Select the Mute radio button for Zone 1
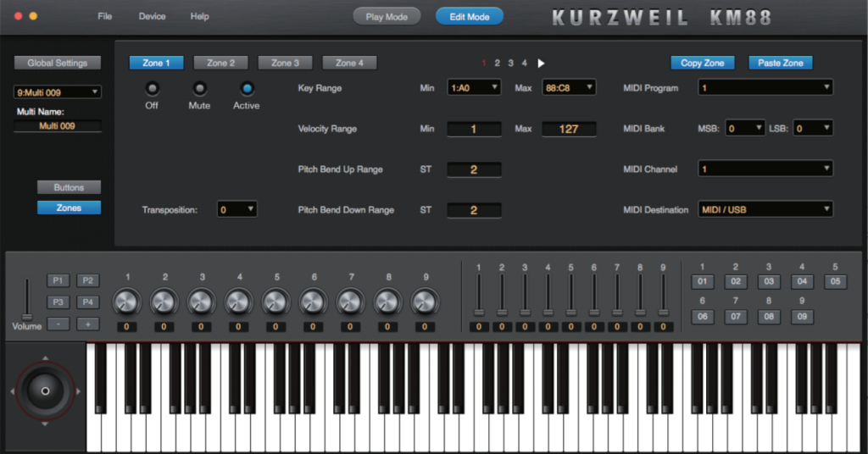 pyautogui.click(x=199, y=88)
